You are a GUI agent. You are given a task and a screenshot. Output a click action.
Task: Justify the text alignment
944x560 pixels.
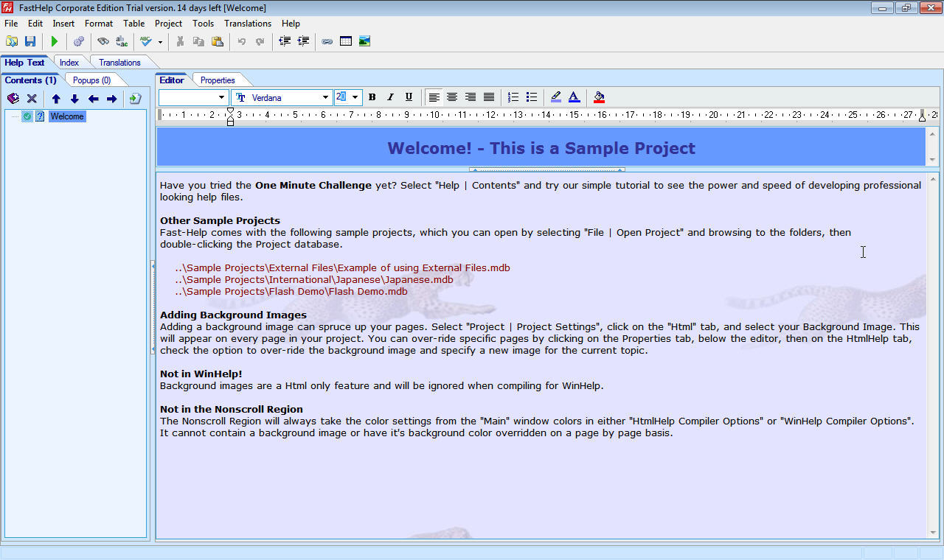click(488, 97)
